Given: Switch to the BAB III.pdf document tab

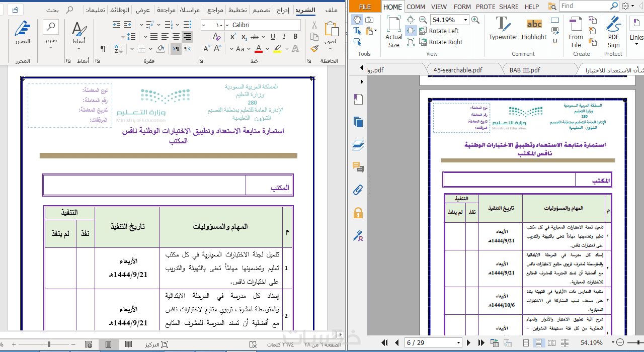Looking at the screenshot, I should pos(525,70).
